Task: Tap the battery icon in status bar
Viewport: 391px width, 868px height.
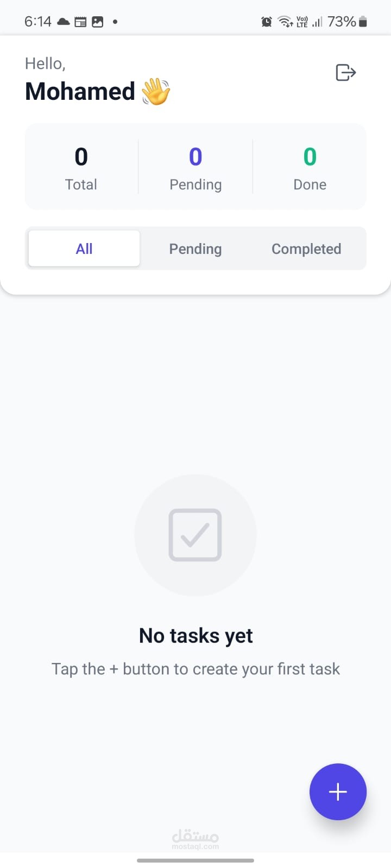Action: [x=363, y=22]
